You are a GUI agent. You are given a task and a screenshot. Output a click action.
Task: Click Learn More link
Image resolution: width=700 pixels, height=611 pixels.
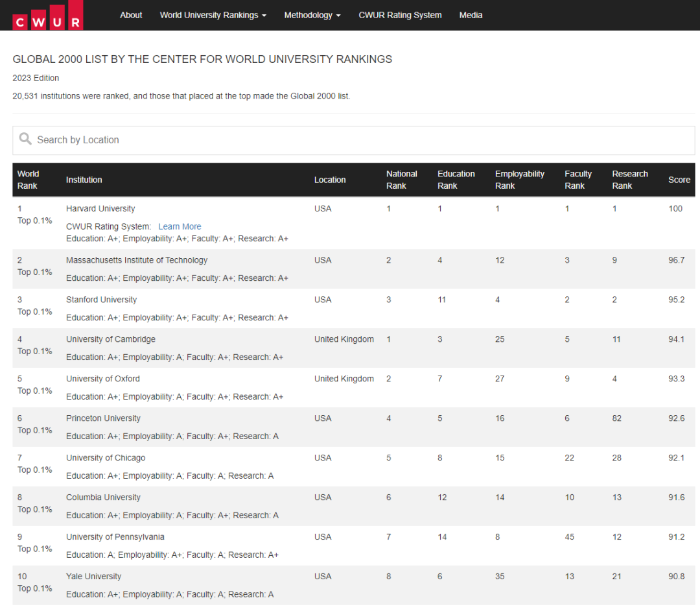(180, 226)
